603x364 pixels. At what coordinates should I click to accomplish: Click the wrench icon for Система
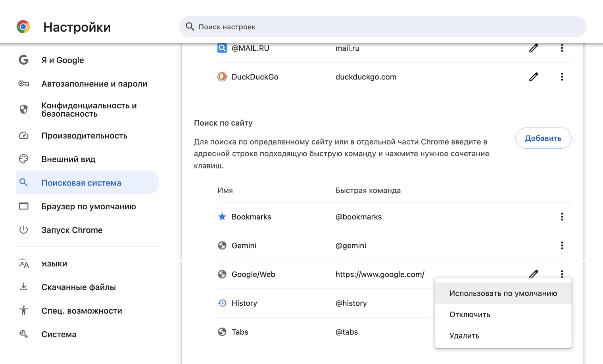[23, 334]
